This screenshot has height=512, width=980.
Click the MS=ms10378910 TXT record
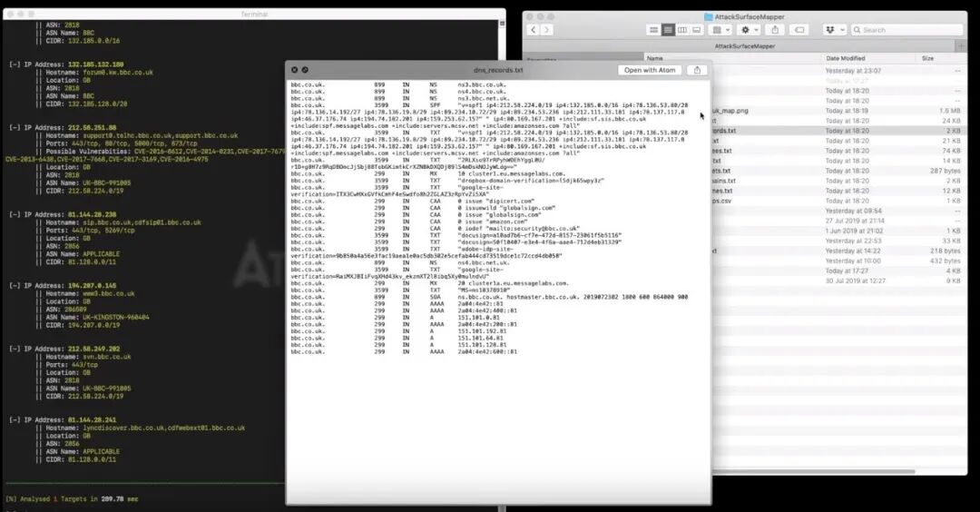point(400,290)
